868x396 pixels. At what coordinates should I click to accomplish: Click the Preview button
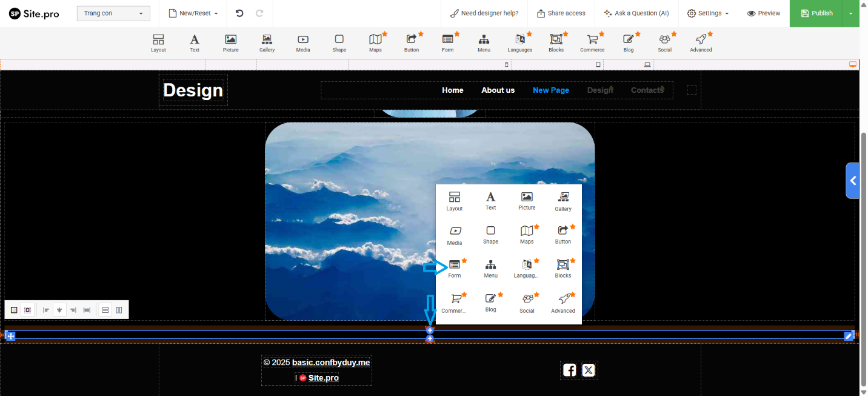[x=763, y=13]
